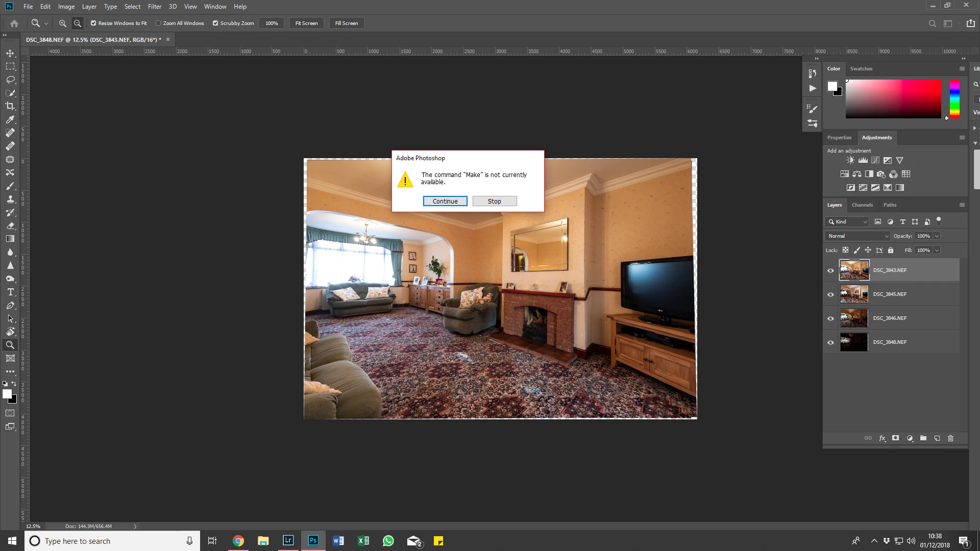Viewport: 980px width, 551px height.
Task: Enable the Zoom All Windows checkbox
Action: coord(158,23)
